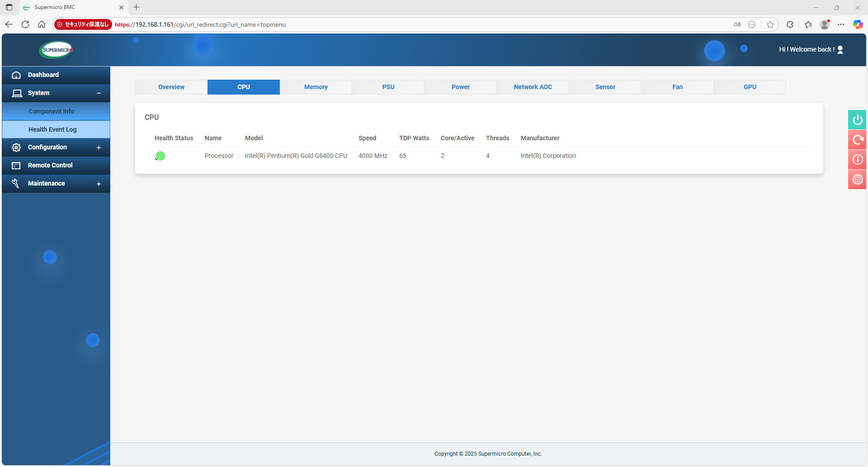The width and height of the screenshot is (868, 467).
Task: Open the info icon on right panel
Action: coord(857,160)
